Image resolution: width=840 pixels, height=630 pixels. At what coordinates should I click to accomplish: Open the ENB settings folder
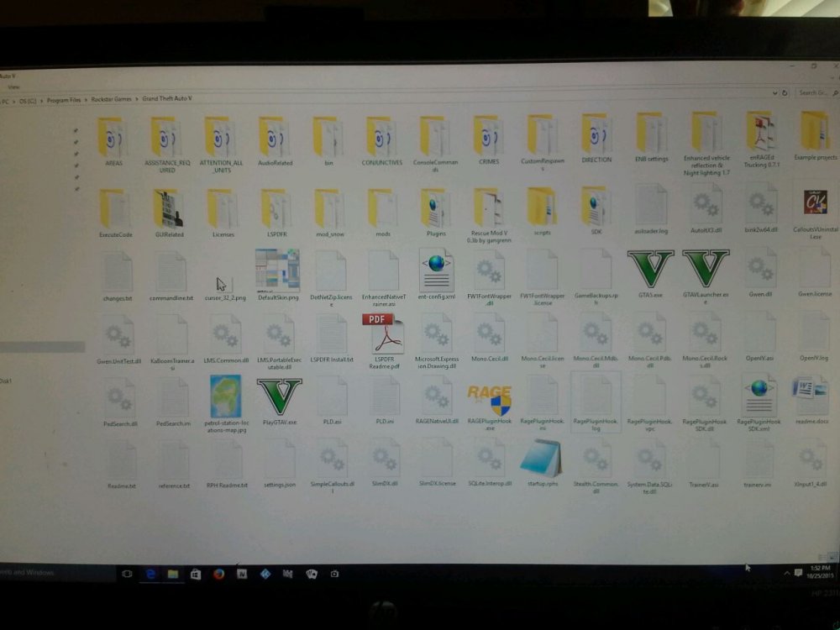coord(651,137)
